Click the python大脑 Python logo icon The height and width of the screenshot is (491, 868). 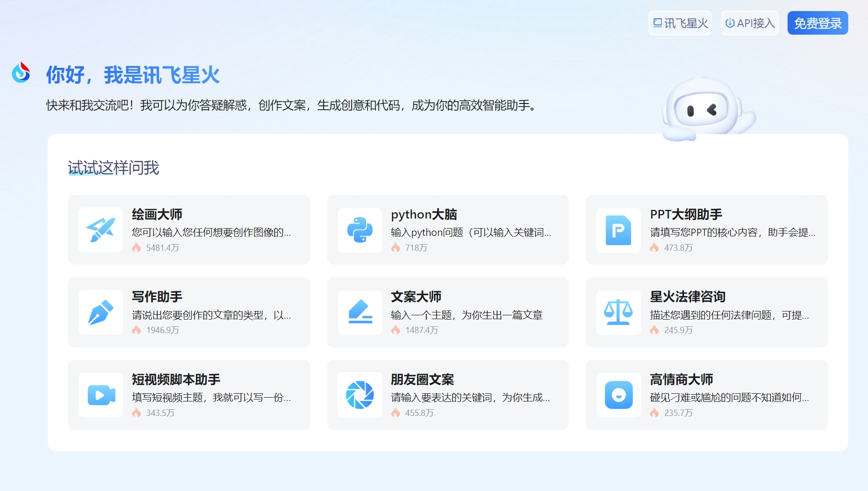pyautogui.click(x=360, y=230)
